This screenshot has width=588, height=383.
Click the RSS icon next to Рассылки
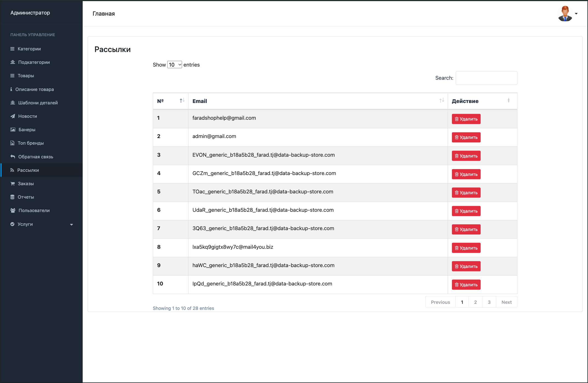12,170
